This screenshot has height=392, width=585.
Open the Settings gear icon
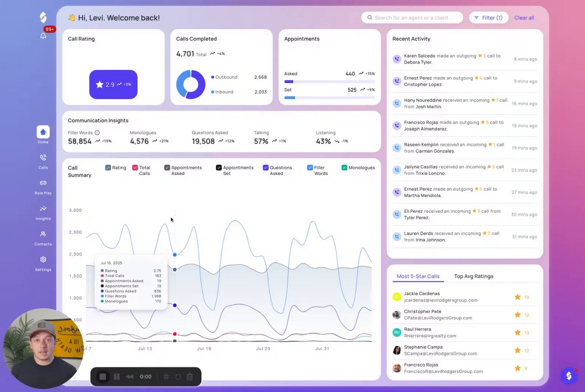tap(43, 260)
